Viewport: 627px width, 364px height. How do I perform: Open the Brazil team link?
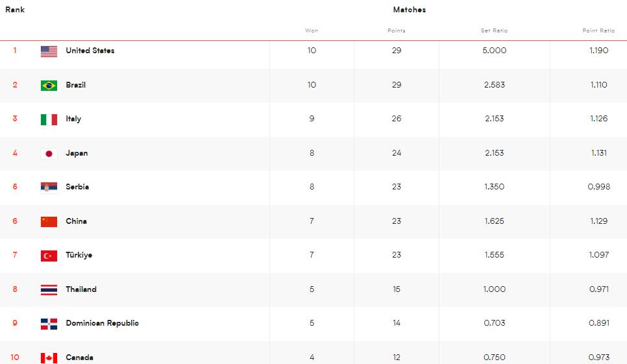pyautogui.click(x=75, y=85)
